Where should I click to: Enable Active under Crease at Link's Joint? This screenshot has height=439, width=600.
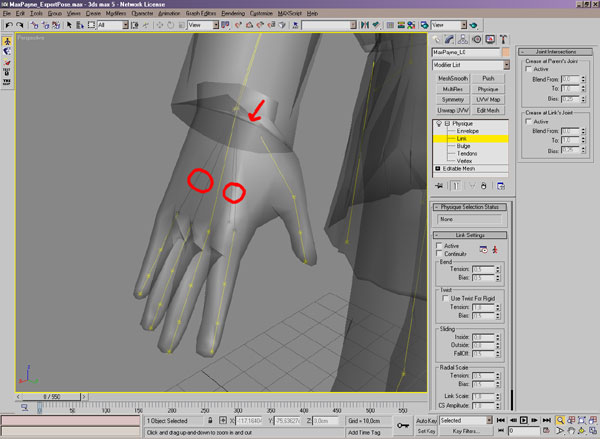point(528,122)
